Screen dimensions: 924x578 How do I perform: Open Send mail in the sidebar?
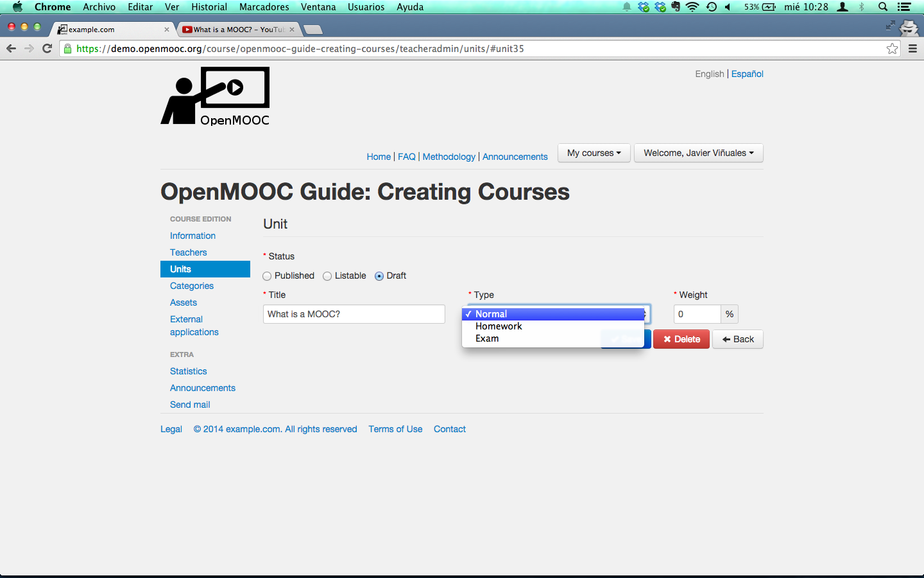click(x=190, y=405)
